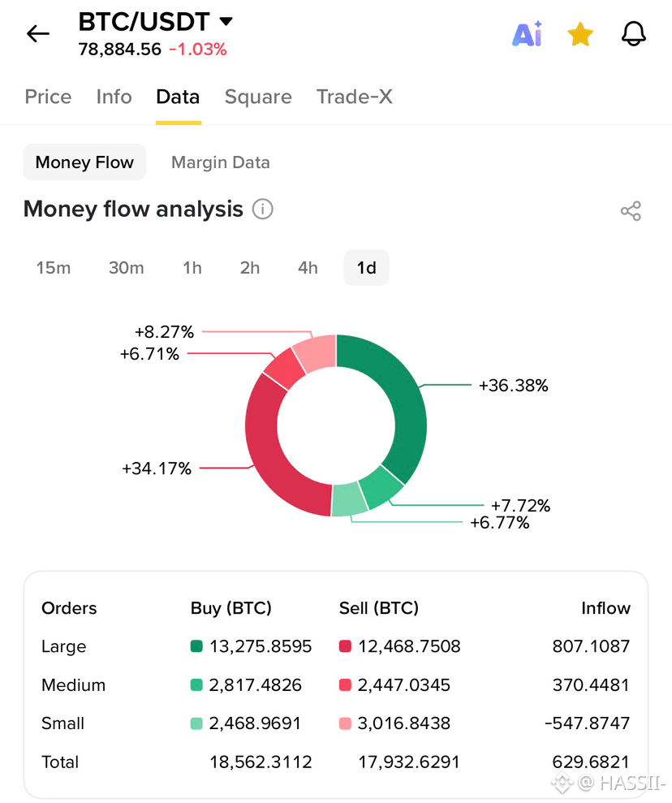Select the Money Flow button
Screen dimensions: 672x803
[x=84, y=162]
